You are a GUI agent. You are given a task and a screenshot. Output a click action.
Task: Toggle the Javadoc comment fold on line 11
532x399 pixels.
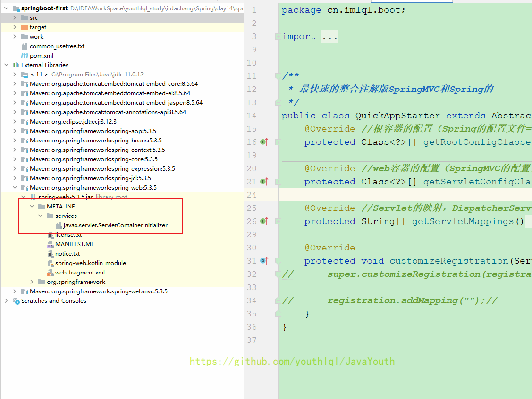click(x=277, y=76)
